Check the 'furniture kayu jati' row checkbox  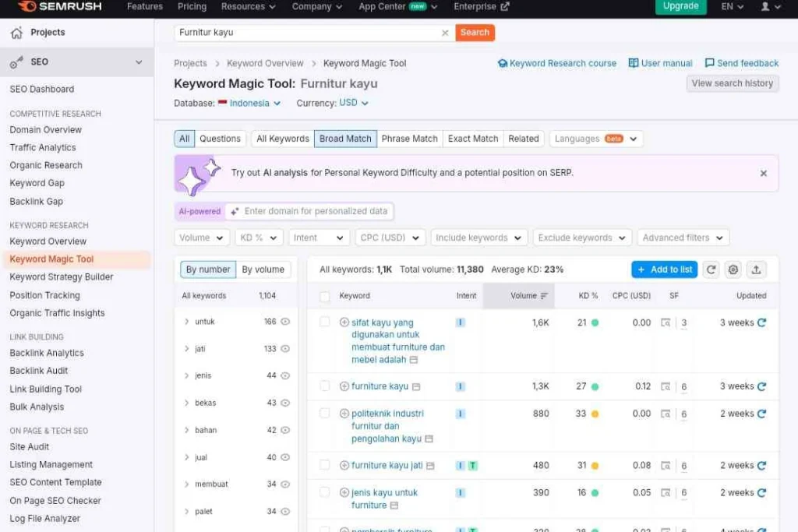[325, 465]
